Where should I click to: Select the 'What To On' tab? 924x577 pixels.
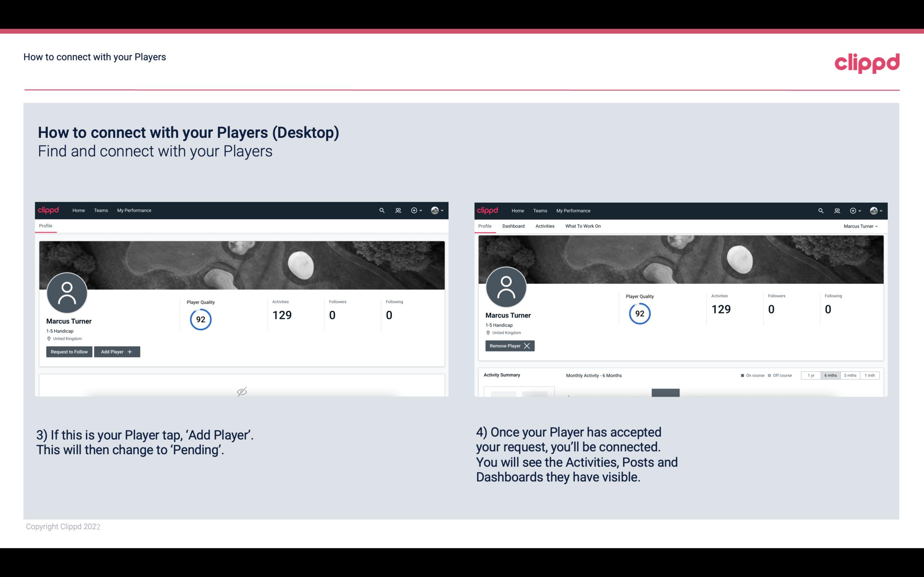tap(582, 225)
